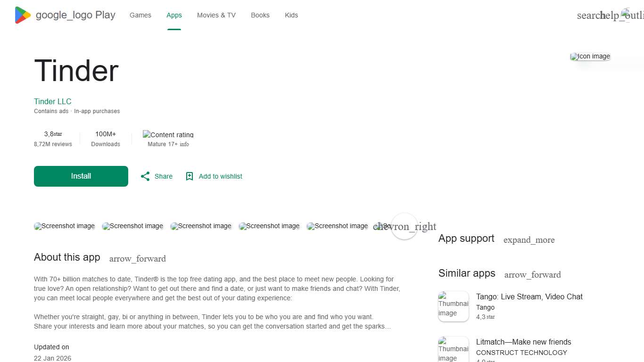
Task: Open the Tinder LLC developer page
Action: [x=52, y=101]
